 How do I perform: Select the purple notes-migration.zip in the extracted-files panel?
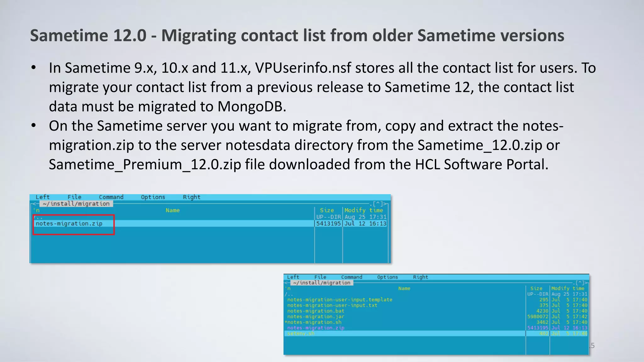click(316, 328)
